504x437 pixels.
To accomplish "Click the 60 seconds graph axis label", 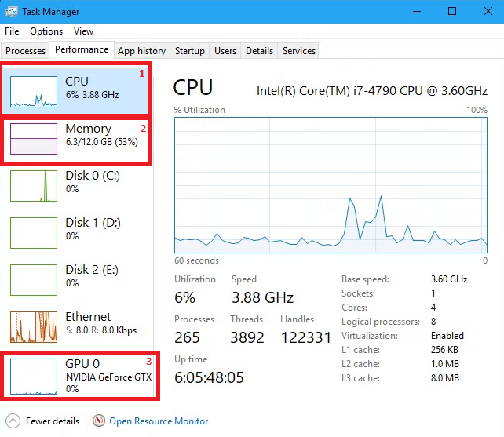I will tap(196, 260).
